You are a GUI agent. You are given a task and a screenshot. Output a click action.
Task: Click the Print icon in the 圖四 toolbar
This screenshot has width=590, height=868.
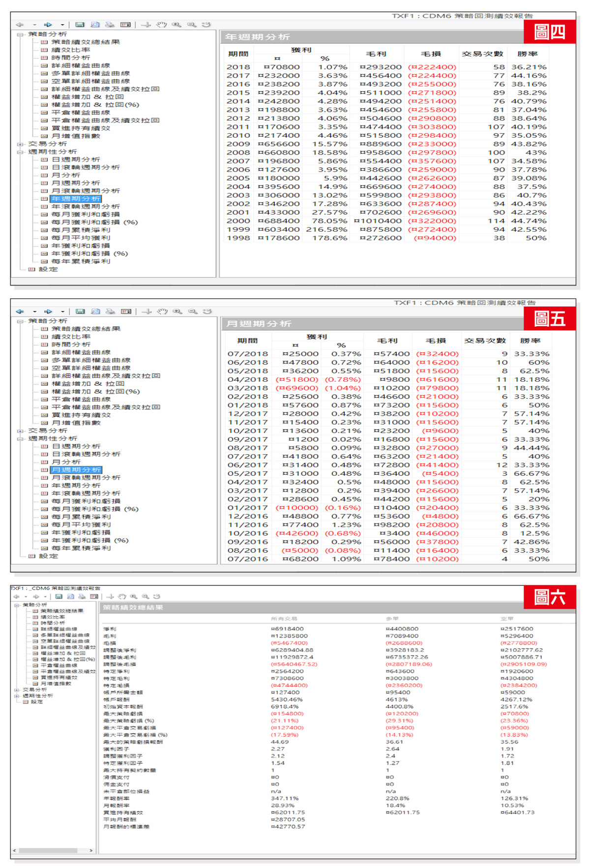pyautogui.click(x=110, y=25)
